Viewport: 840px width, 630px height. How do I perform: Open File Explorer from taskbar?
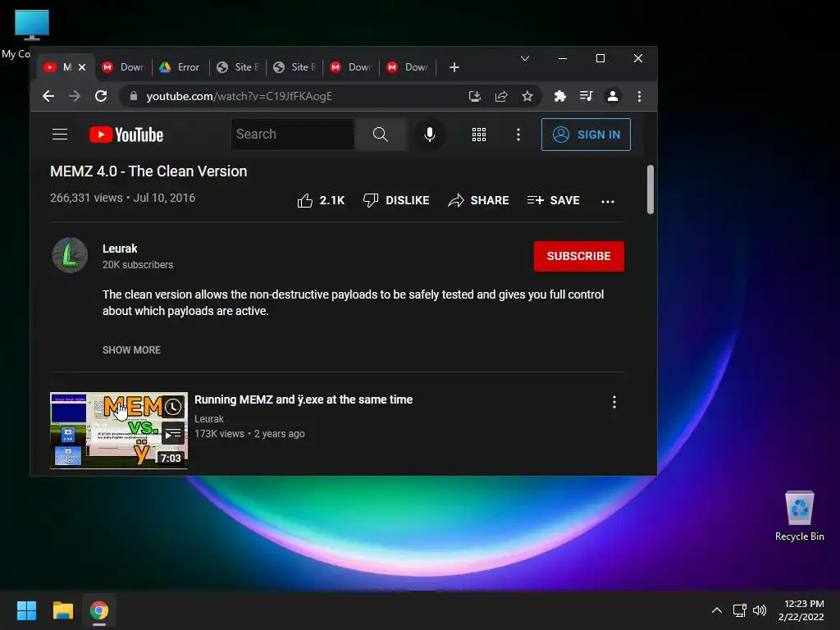click(x=62, y=610)
